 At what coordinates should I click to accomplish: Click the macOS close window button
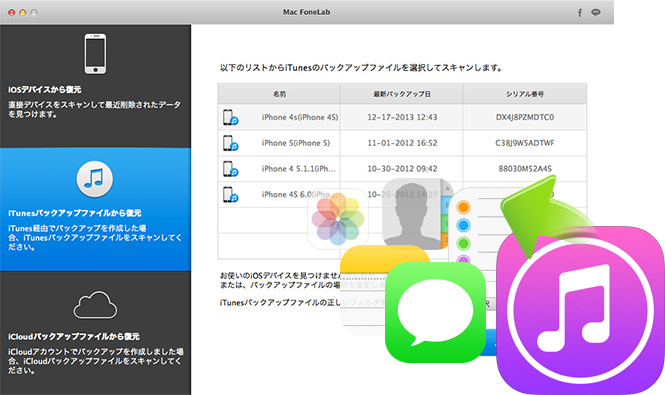coord(11,13)
